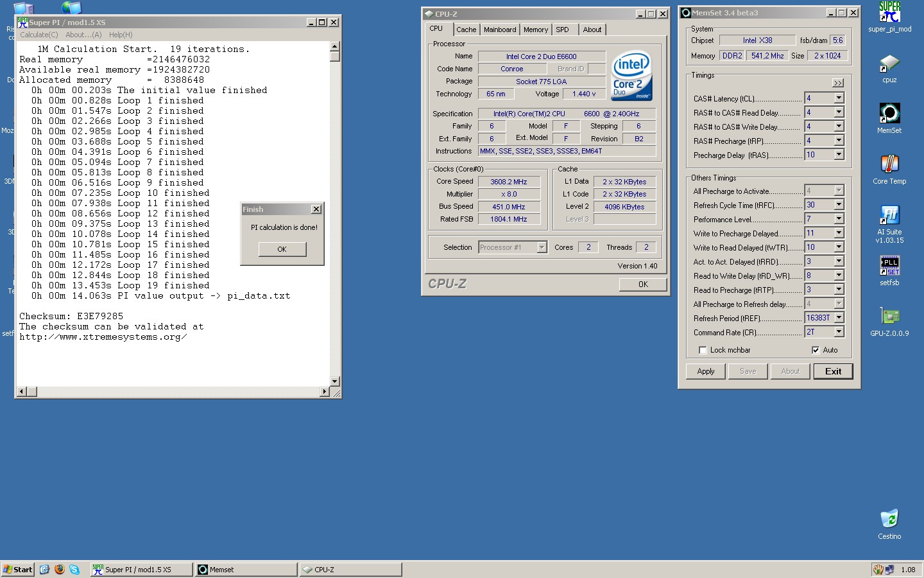Screen dimensions: 924x578
Task: Click the Firefox quick launch icon
Action: click(60, 569)
